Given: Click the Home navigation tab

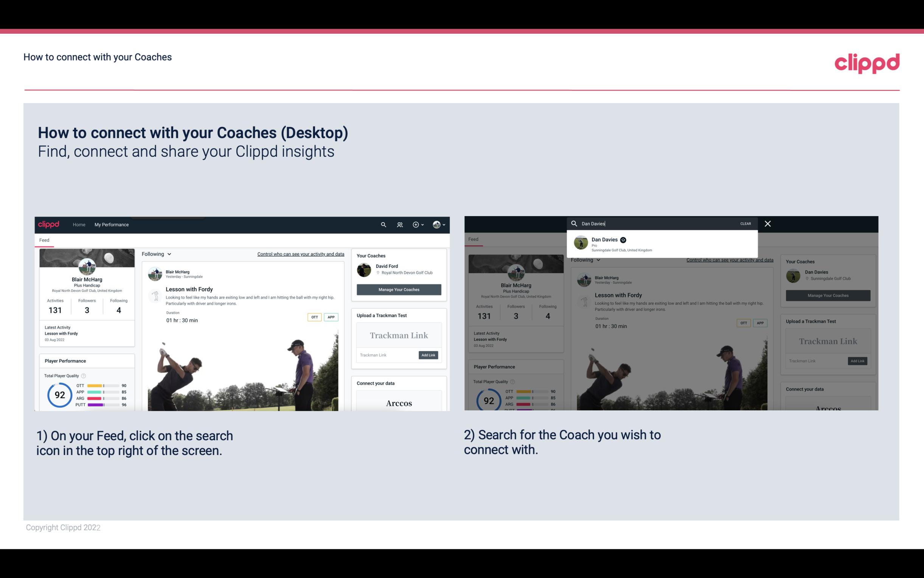Looking at the screenshot, I should (x=80, y=224).
